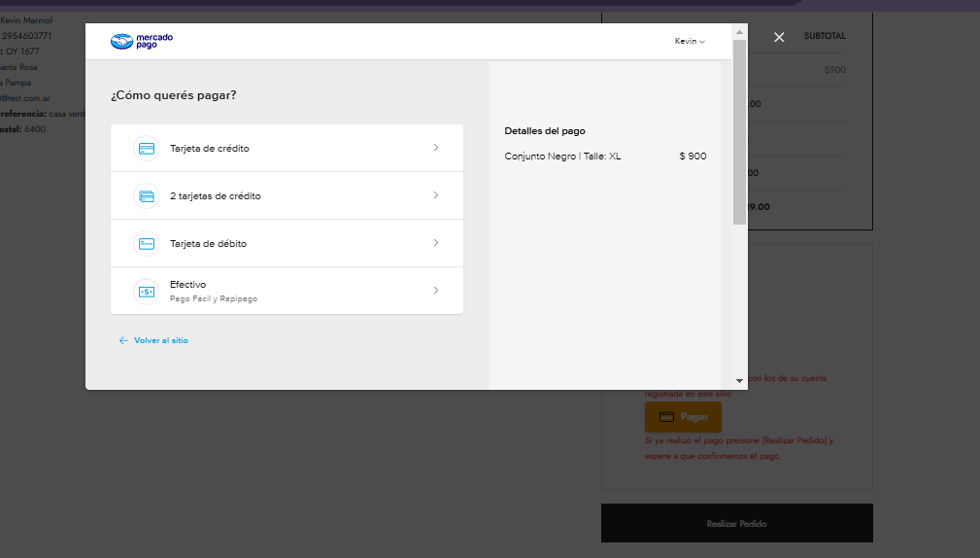The height and width of the screenshot is (558, 980).
Task: Choose Efectivo Pago Fácil y Rapipago option
Action: (x=213, y=291)
